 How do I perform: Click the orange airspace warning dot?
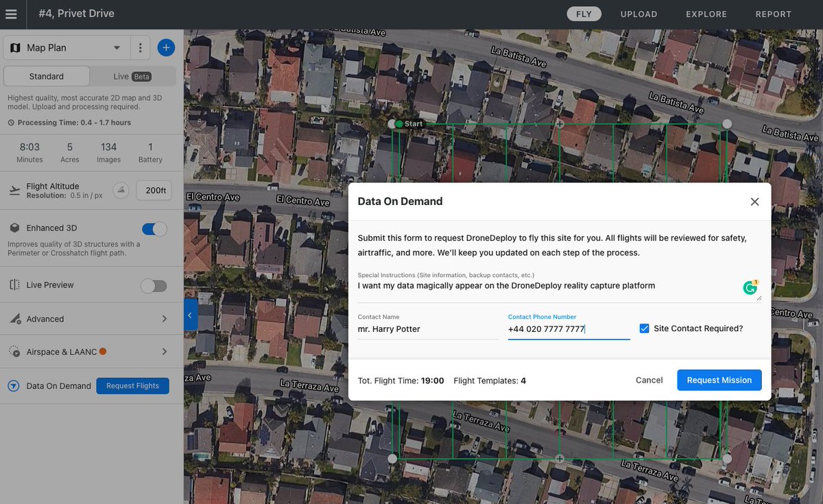tap(103, 352)
